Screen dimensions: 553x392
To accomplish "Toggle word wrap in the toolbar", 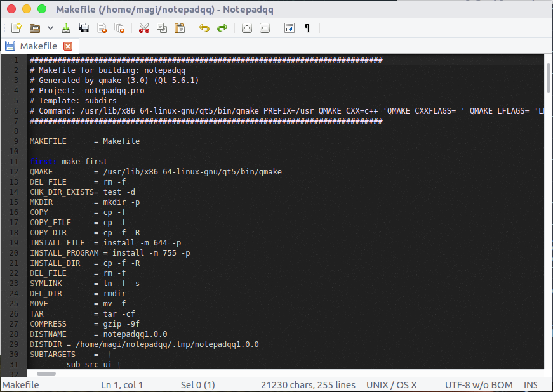I will click(290, 28).
